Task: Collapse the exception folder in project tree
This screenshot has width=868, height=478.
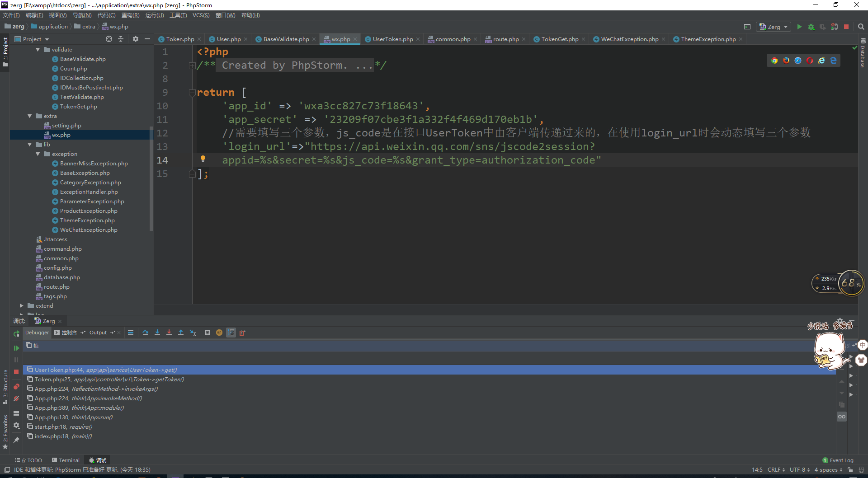Action: pyautogui.click(x=38, y=154)
